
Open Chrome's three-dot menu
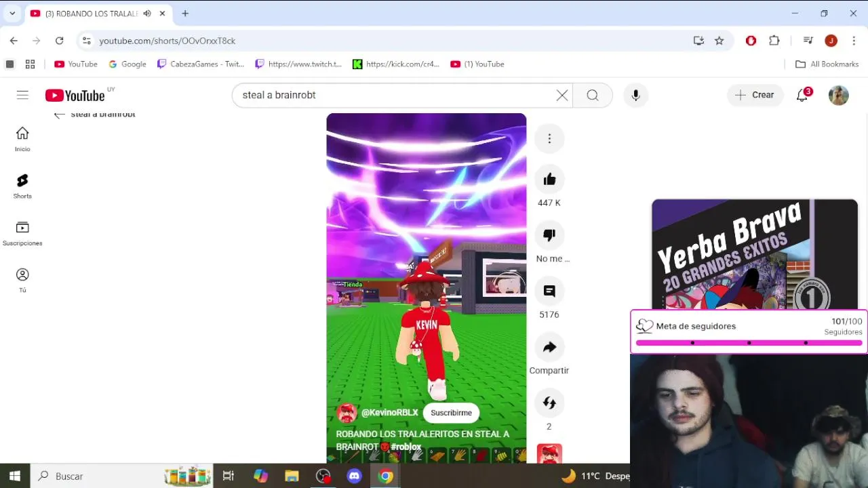(853, 41)
